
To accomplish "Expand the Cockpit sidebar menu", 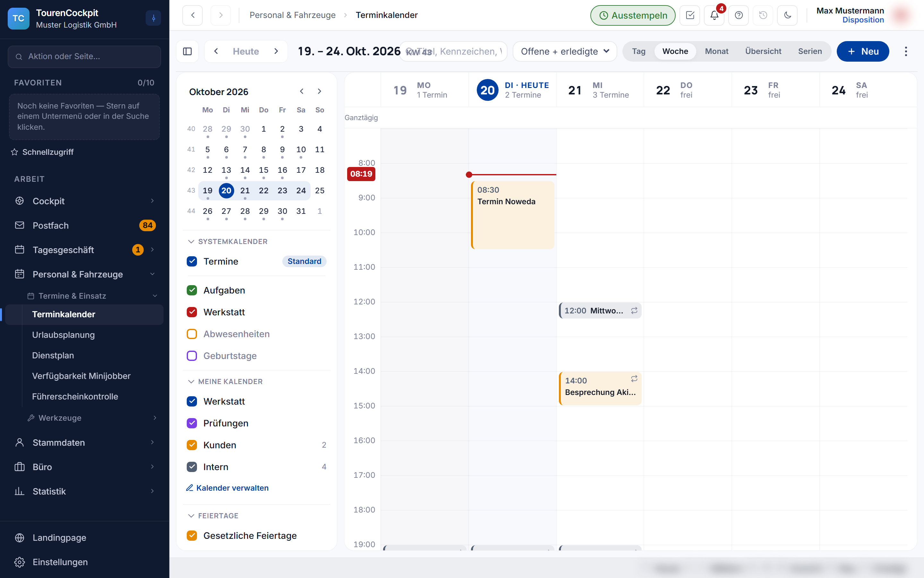I will tap(84, 201).
